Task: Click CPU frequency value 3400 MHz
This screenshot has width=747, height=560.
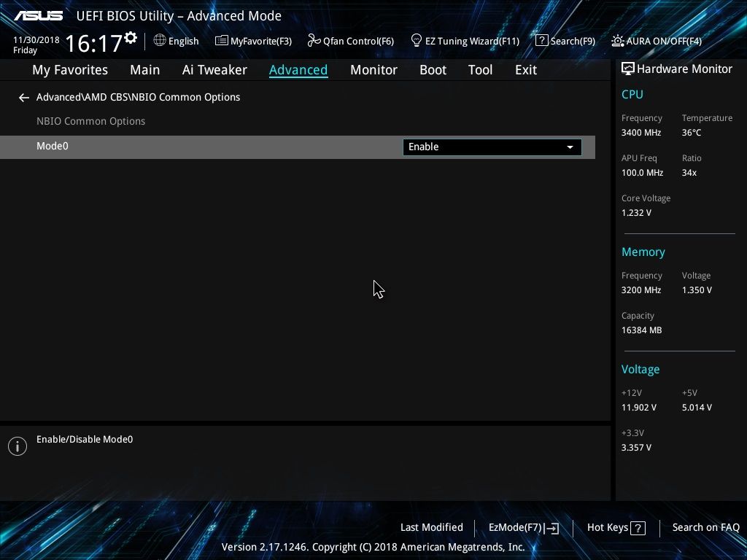Action: tap(640, 133)
